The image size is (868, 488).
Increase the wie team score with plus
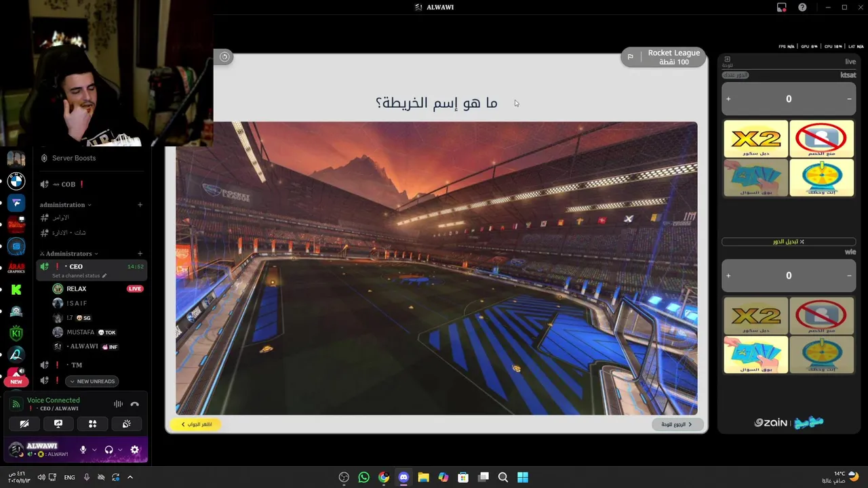click(728, 276)
